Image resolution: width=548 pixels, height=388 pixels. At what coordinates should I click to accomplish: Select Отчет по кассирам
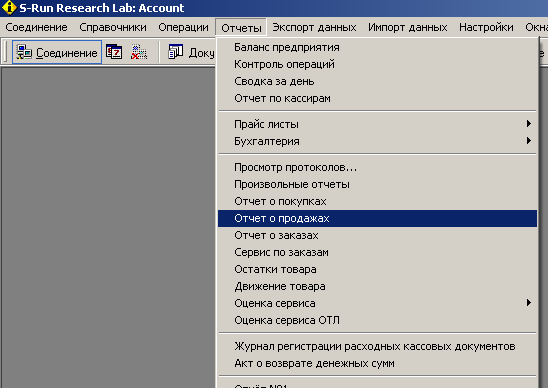coord(377,99)
